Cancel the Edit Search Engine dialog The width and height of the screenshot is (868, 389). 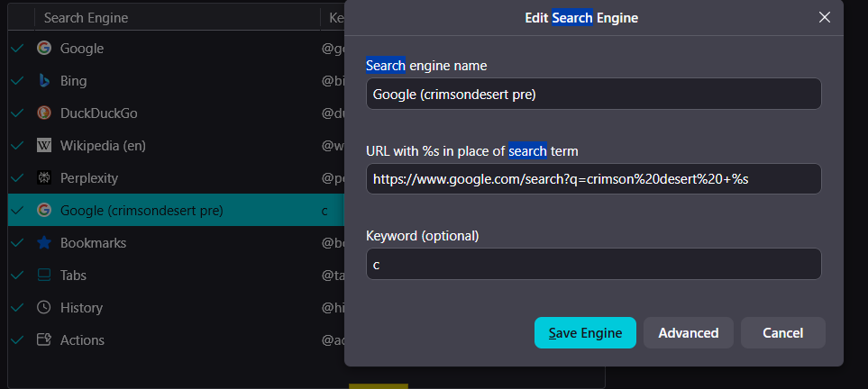tap(782, 332)
